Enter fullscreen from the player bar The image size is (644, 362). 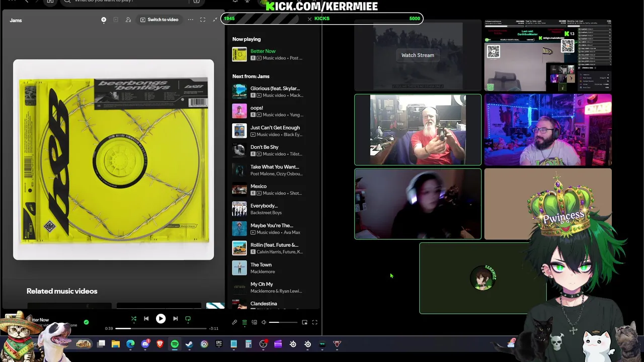314,322
